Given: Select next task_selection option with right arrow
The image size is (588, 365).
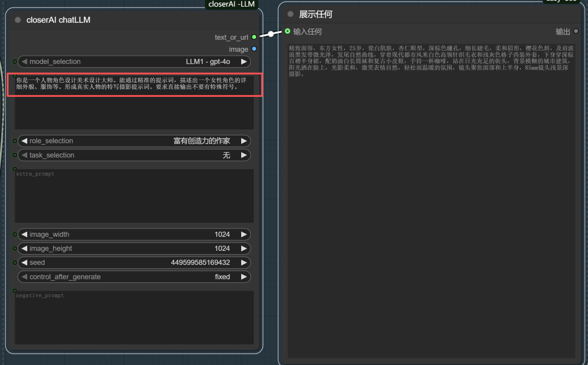Looking at the screenshot, I should pyautogui.click(x=244, y=155).
